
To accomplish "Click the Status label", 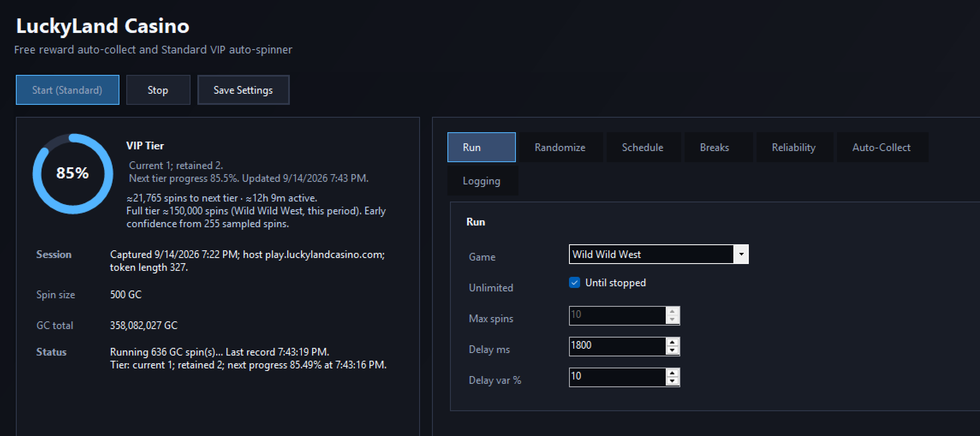I will (51, 352).
